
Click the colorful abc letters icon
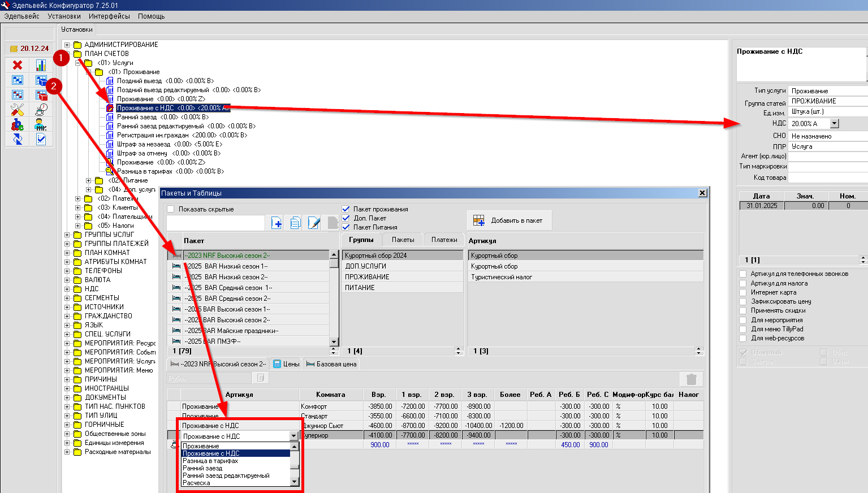pos(18,124)
